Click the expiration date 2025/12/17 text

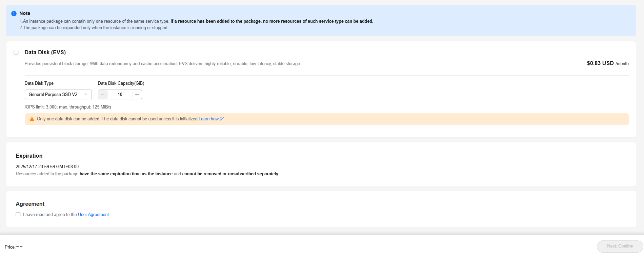click(47, 166)
